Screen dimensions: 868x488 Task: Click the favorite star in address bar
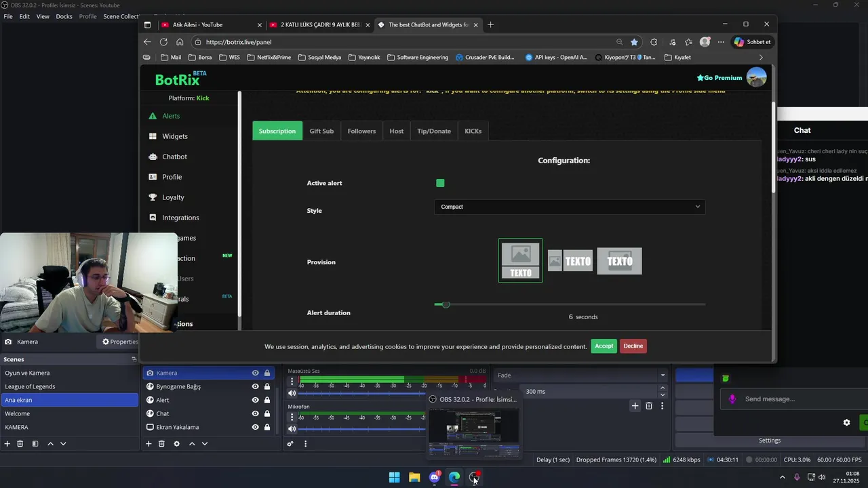(x=634, y=42)
